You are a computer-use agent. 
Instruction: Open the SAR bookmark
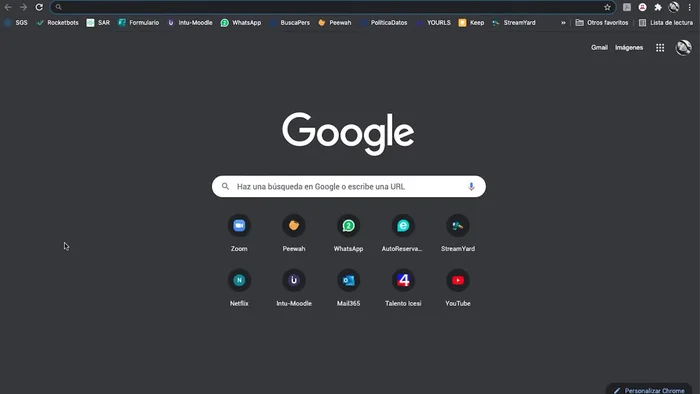pyautogui.click(x=98, y=23)
